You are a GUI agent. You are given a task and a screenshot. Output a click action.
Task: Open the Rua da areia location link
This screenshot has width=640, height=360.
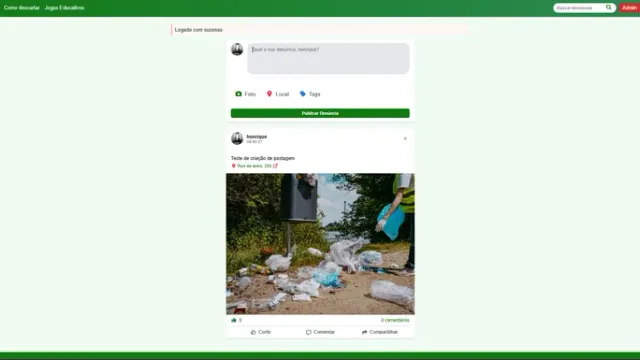point(254,166)
